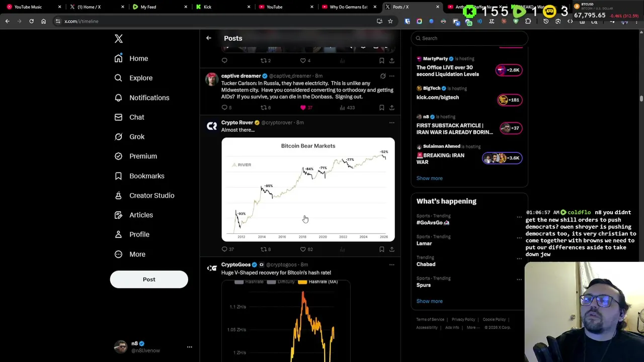Open Creator Studio
The width and height of the screenshot is (644, 362).
coord(144,195)
